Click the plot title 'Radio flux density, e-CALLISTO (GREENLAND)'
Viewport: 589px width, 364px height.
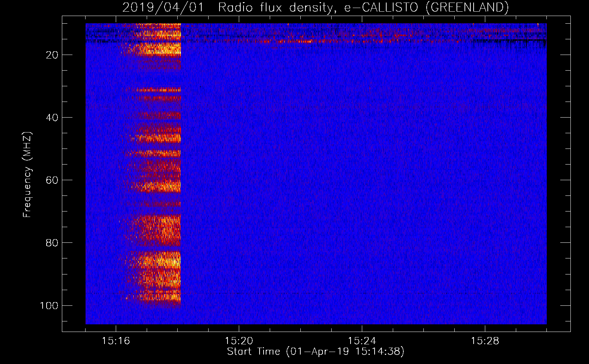pos(363,7)
